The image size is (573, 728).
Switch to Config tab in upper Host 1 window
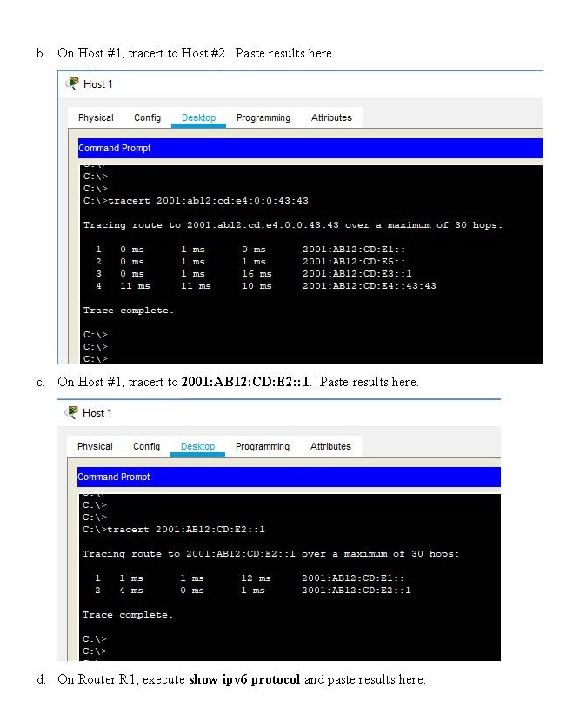click(x=147, y=117)
